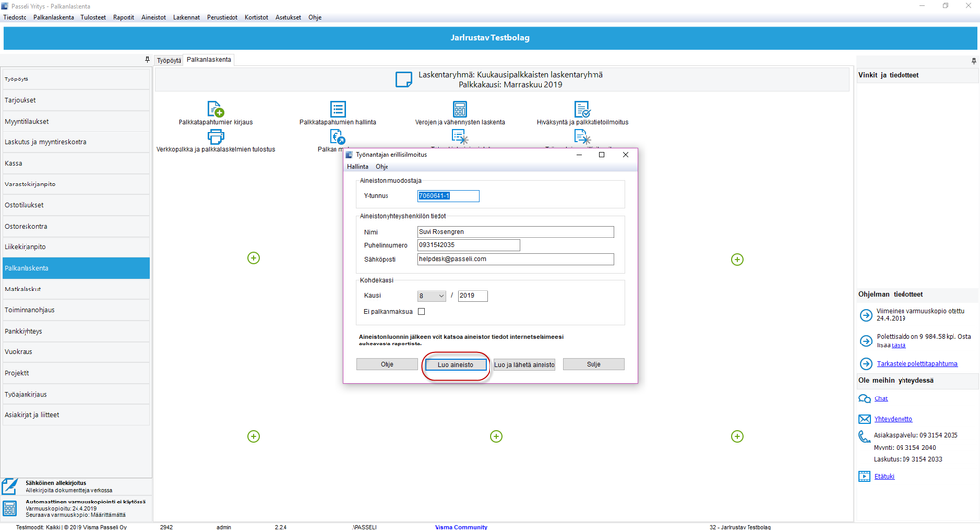This screenshot has height=530, width=980.
Task: Open Pankkiyhteys in the sidebar
Action: click(x=77, y=331)
